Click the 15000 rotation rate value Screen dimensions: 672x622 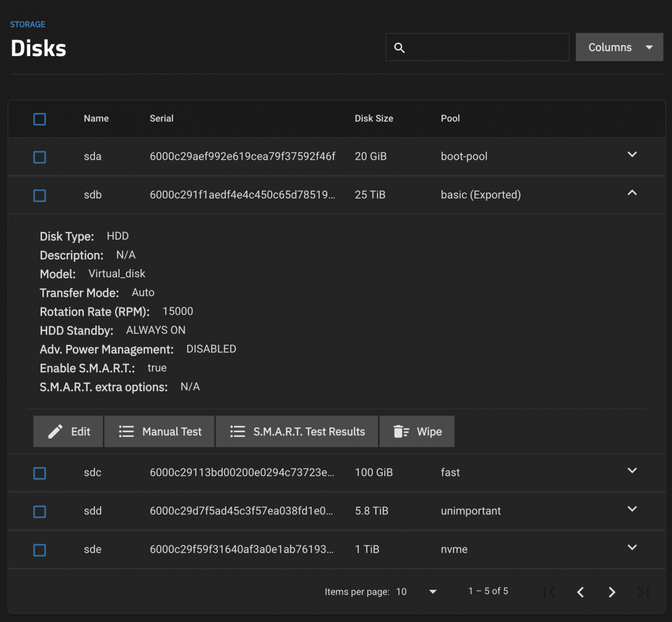coord(178,312)
